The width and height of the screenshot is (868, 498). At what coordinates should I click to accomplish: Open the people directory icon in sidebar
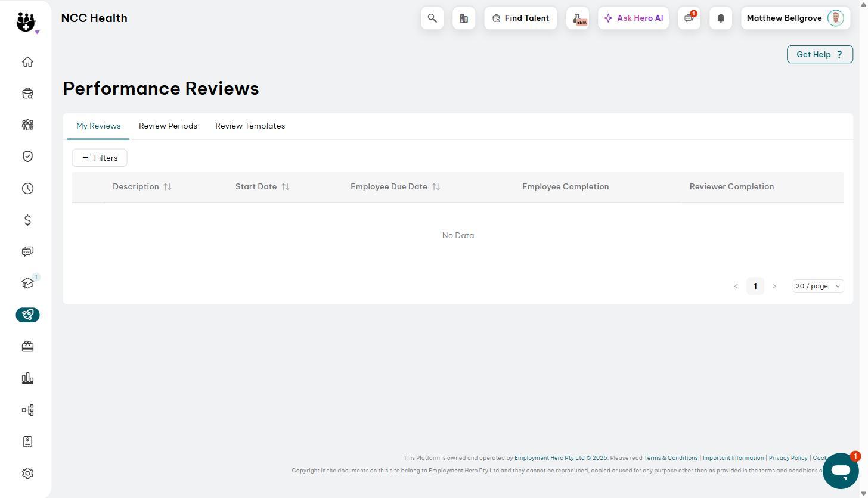(27, 125)
